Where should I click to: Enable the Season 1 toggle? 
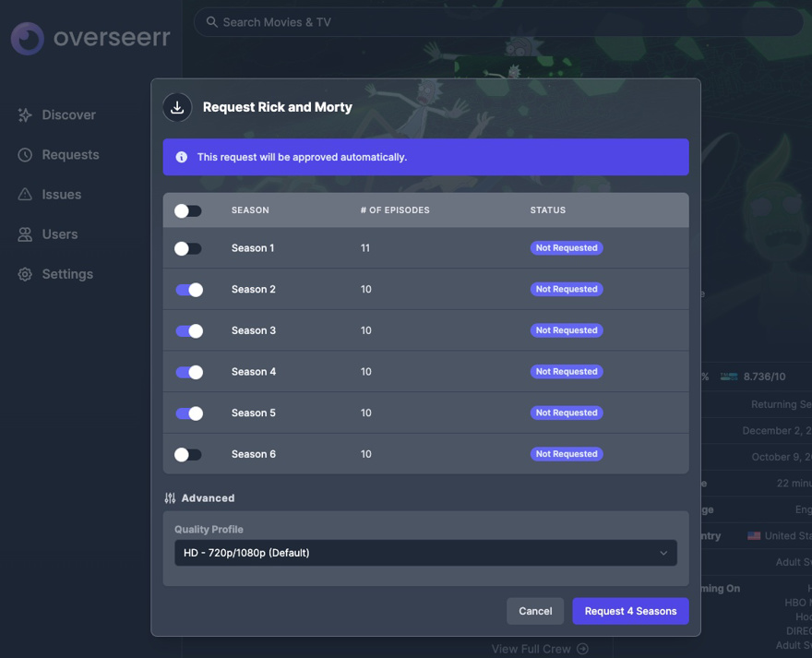click(x=188, y=248)
